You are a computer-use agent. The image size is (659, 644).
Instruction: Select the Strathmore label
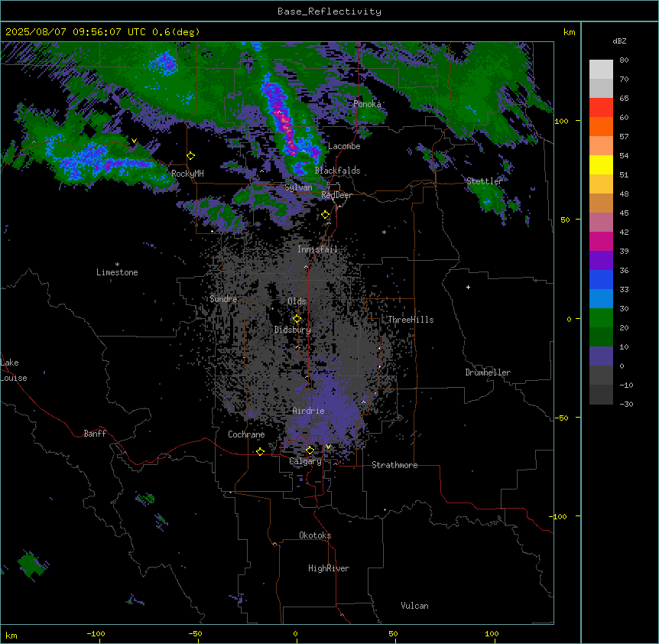(x=394, y=465)
